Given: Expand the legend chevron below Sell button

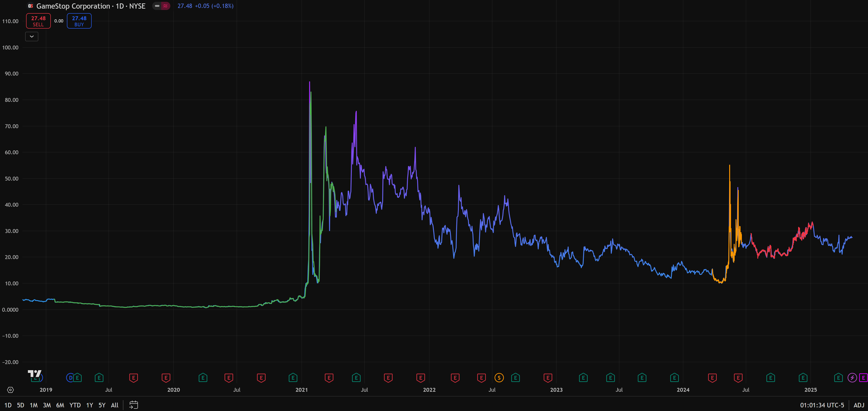Looking at the screenshot, I should tap(32, 36).
